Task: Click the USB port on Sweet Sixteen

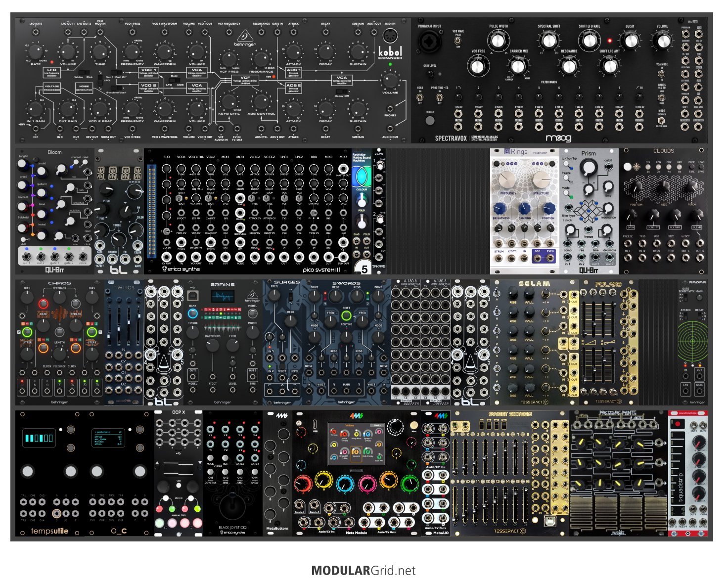Action: [x=549, y=521]
